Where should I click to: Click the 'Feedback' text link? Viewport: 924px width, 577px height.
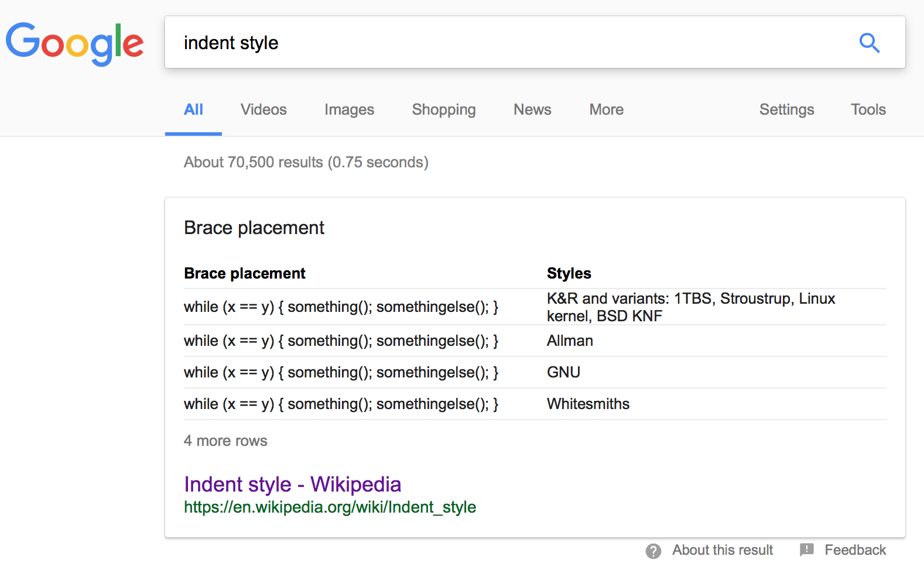tap(855, 550)
